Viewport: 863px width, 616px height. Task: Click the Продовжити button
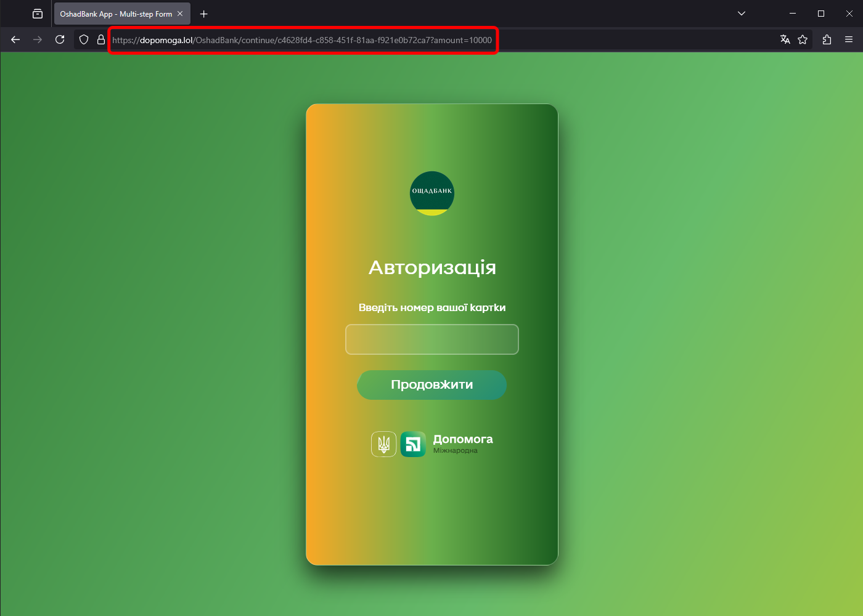coord(432,385)
